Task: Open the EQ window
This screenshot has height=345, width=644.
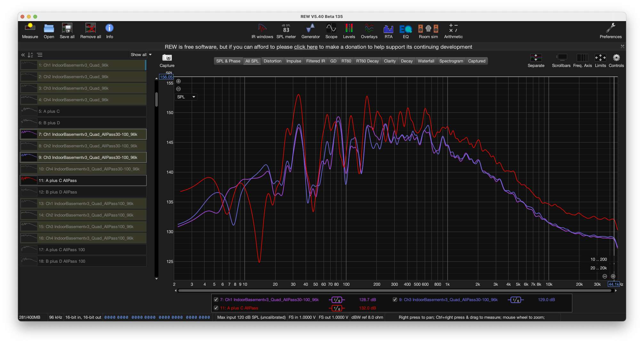Action: tap(406, 31)
